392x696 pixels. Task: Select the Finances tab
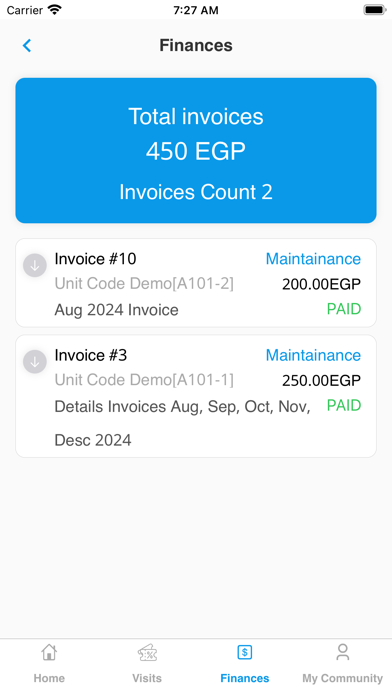[245, 664]
